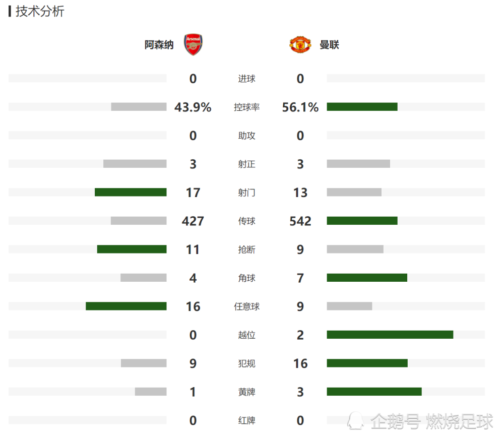Click Manchester United's green passes bar for 542
Viewport: 504px width, 439px height.
click(362, 220)
